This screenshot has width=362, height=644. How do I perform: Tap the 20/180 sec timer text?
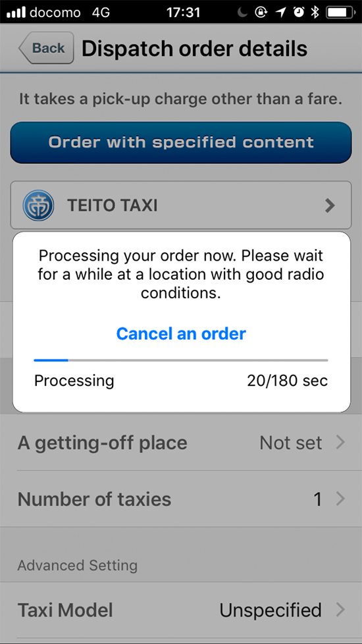click(288, 381)
